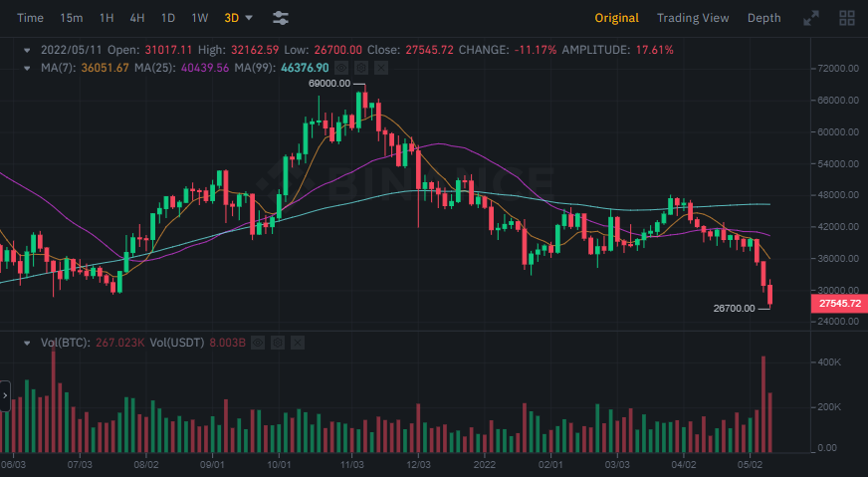Open settings gear for Volume indicator
This screenshot has width=868, height=477.
[278, 343]
